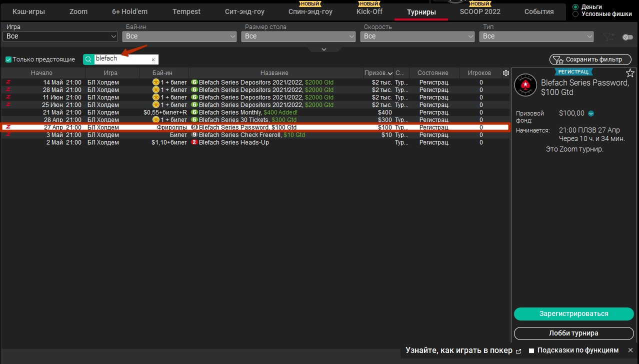Select Blefach Series Monthly, $400 Added! row
The image size is (639, 364).
pos(255,112)
